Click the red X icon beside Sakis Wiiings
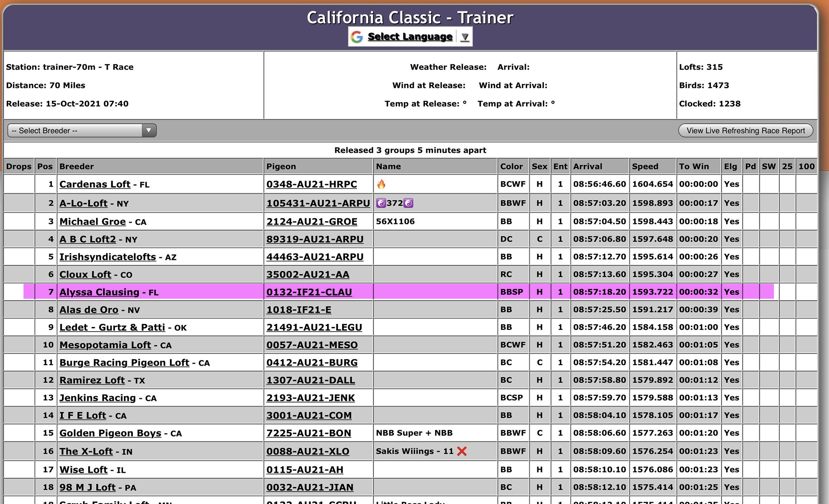This screenshot has width=829, height=504. coord(462,451)
